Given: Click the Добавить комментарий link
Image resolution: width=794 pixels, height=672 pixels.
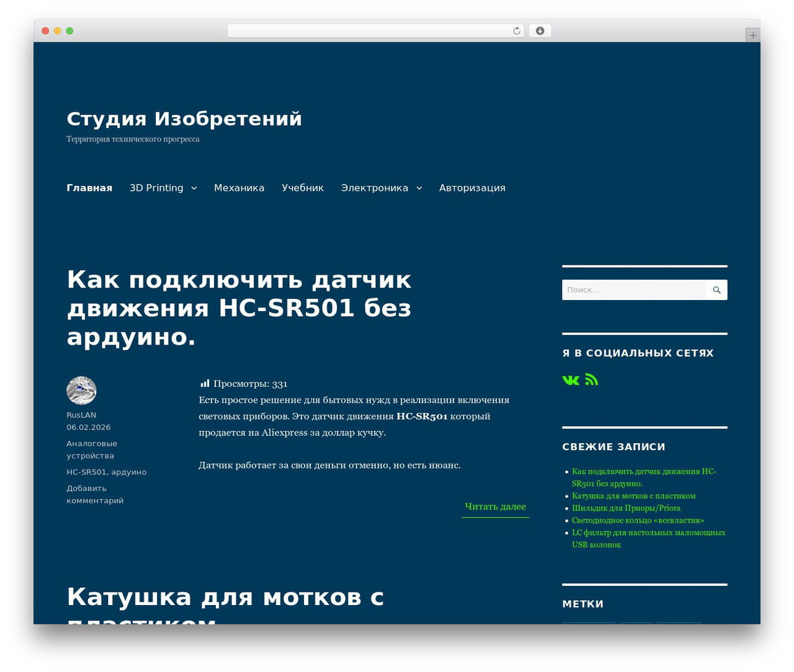Looking at the screenshot, I should tap(95, 494).
